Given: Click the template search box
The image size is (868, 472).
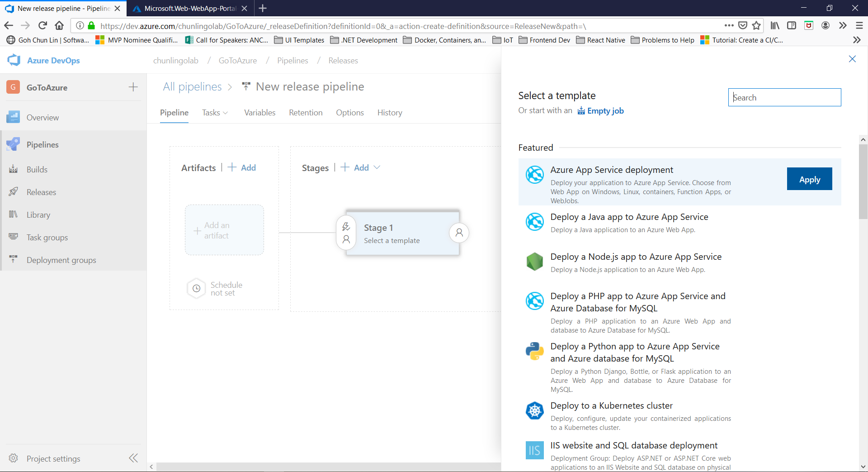Looking at the screenshot, I should 784,97.
